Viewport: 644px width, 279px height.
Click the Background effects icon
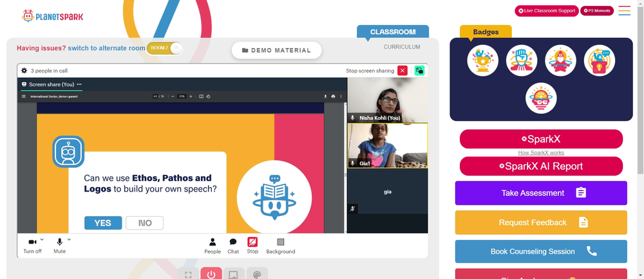tap(281, 246)
